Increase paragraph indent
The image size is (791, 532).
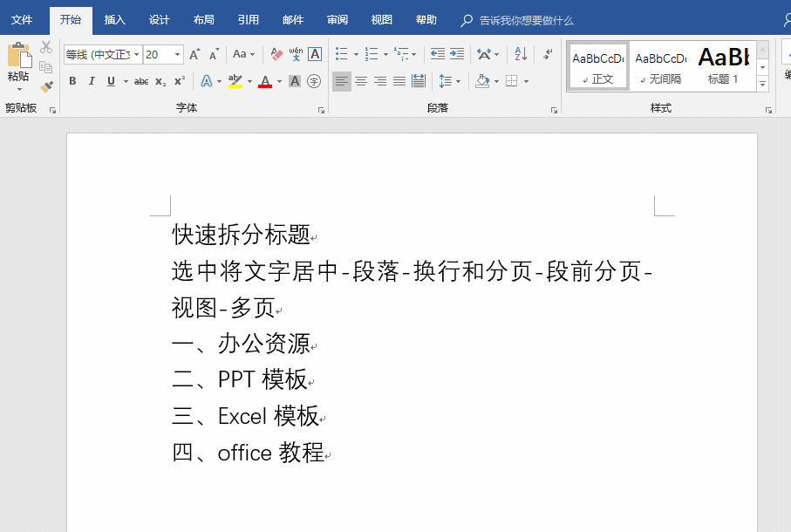tap(456, 54)
